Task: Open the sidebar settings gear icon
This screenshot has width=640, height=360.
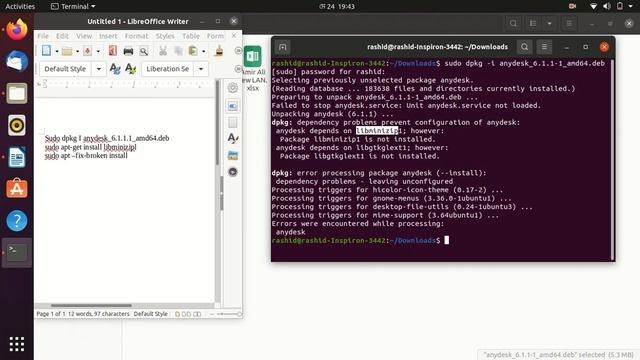Action: point(233,88)
